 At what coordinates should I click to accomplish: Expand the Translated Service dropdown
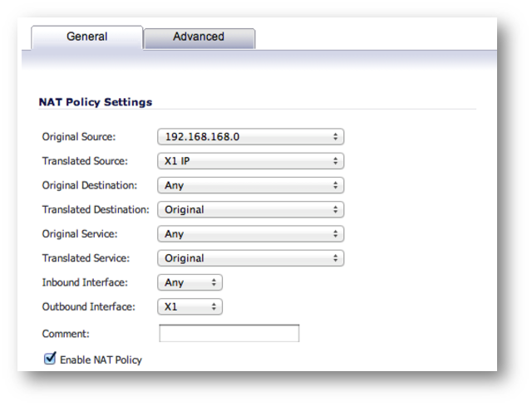pos(251,258)
